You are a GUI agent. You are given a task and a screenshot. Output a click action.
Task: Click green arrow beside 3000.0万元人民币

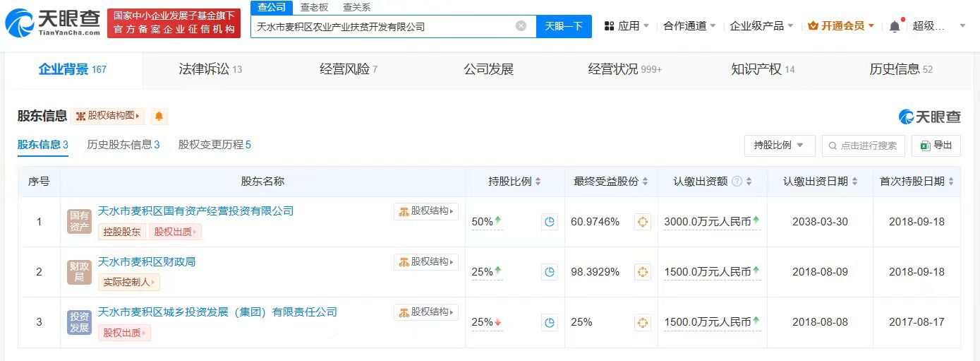point(756,220)
